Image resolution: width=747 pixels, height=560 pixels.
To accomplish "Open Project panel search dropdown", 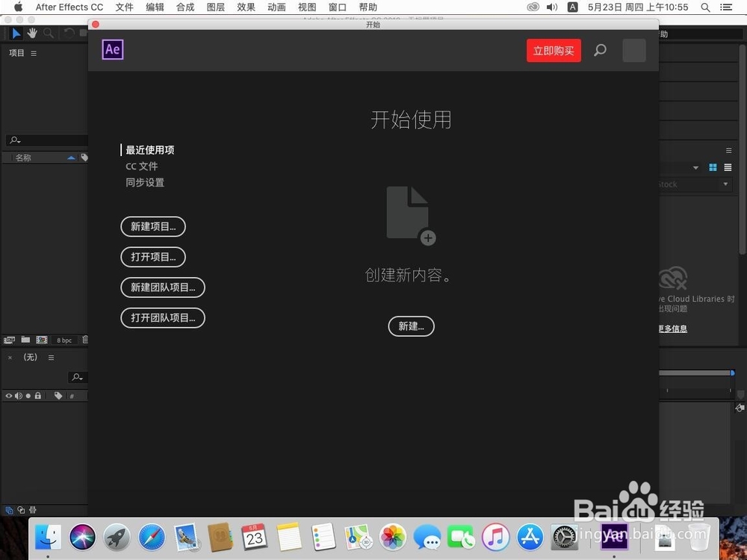I will [15, 140].
